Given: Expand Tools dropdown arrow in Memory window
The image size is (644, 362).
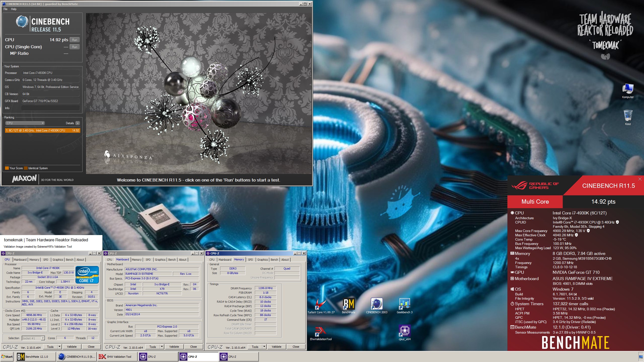Looking at the screenshot, I should 264,347.
